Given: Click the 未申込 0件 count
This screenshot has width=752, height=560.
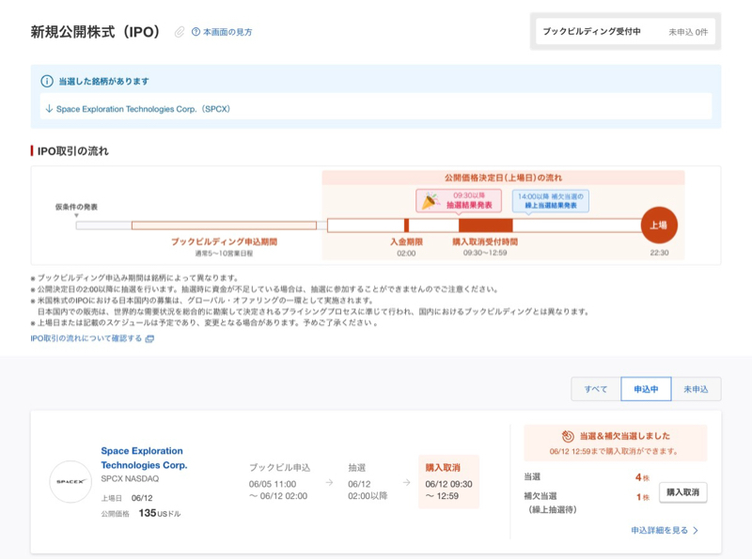Looking at the screenshot, I should [x=688, y=32].
